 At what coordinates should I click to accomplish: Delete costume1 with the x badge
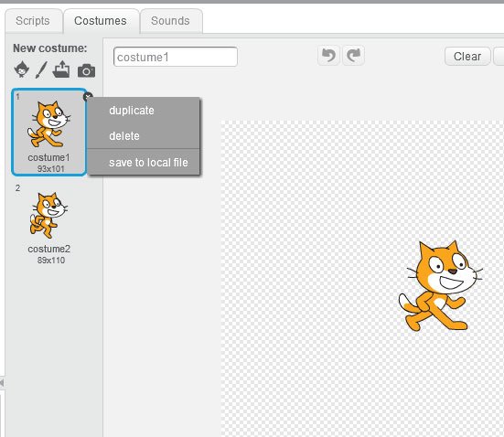click(x=88, y=96)
